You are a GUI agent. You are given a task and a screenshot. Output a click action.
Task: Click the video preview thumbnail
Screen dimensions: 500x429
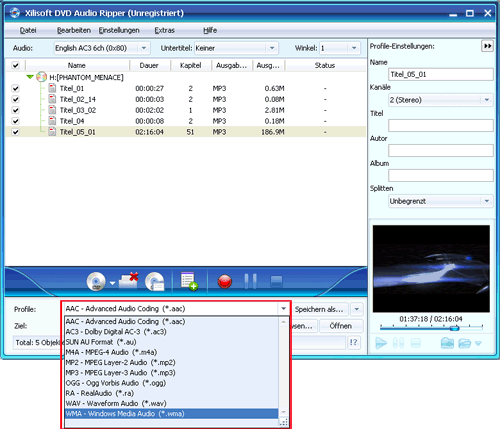431,269
